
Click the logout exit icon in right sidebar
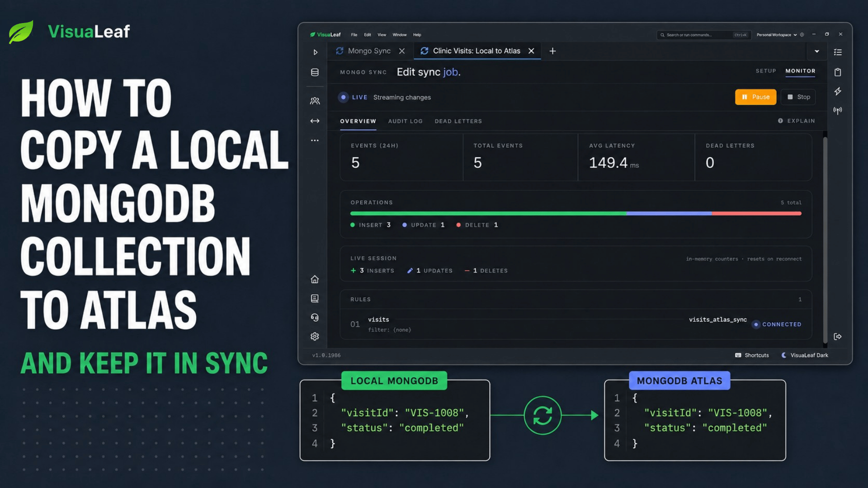pos(838,337)
